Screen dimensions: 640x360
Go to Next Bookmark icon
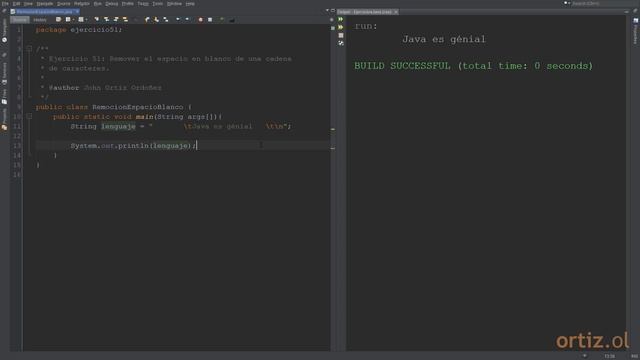(156, 19)
